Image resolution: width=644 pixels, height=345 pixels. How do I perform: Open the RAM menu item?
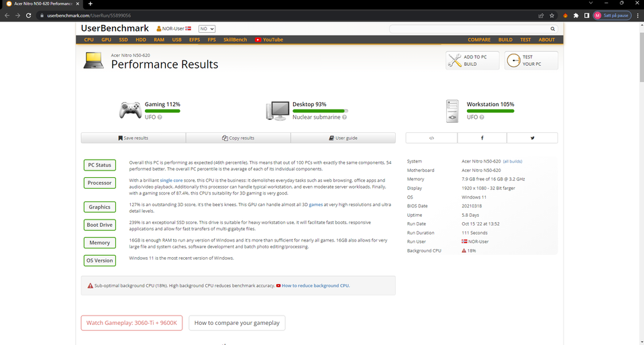click(159, 40)
